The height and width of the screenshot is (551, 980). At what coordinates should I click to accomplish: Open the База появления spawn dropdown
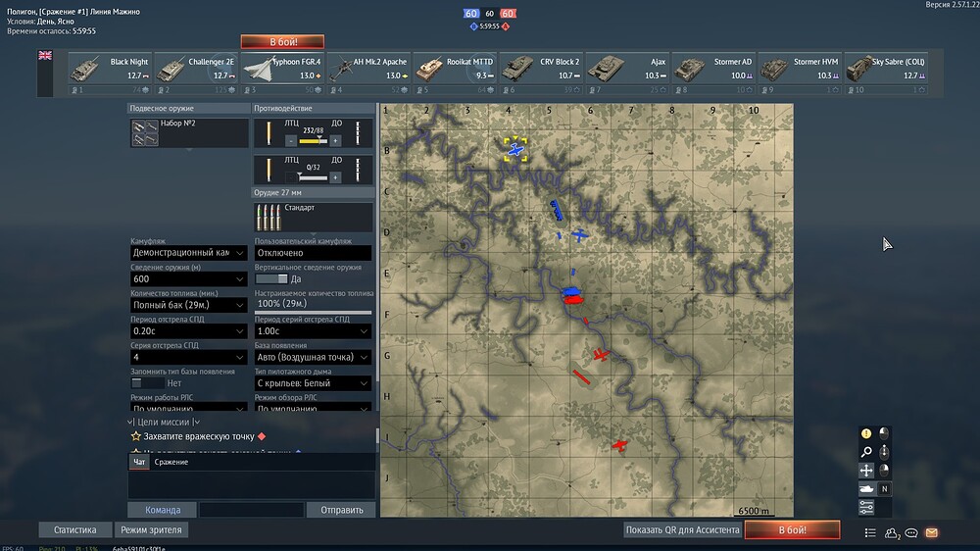click(313, 357)
